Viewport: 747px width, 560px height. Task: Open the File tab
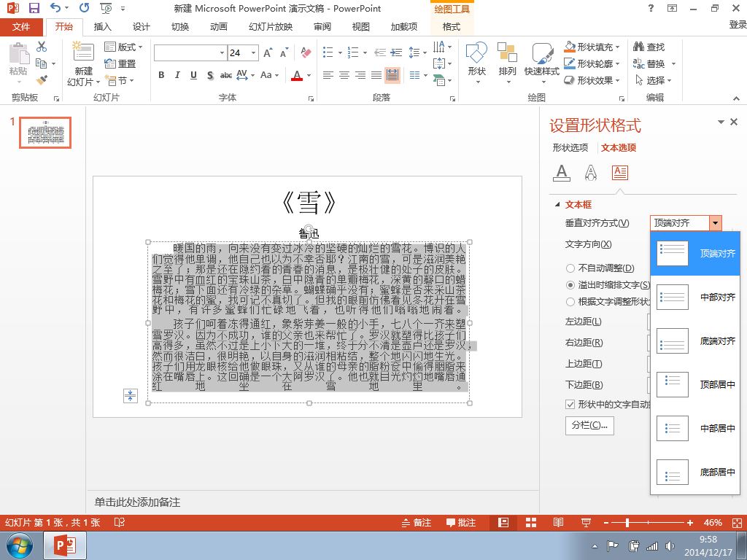click(x=21, y=27)
